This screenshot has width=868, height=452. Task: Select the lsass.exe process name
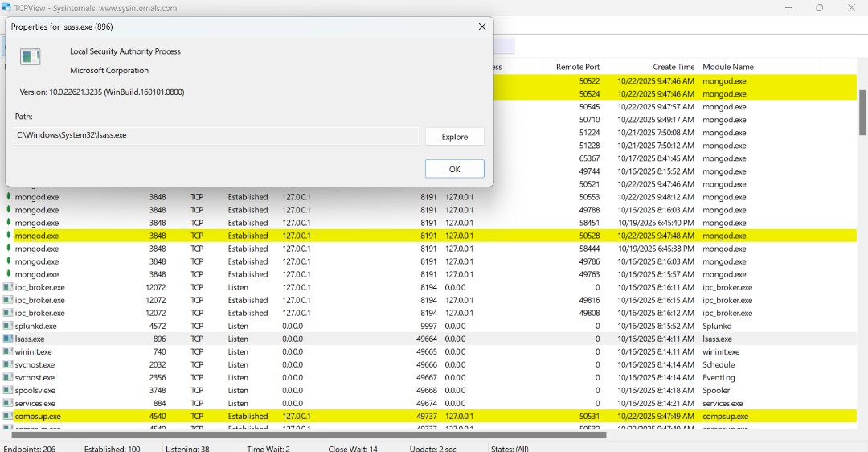(30, 339)
